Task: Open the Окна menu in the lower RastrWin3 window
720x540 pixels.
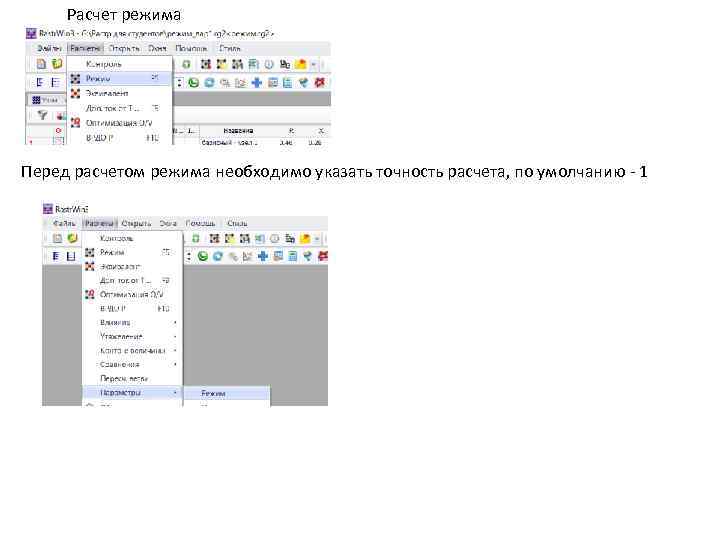Action: 168,223
